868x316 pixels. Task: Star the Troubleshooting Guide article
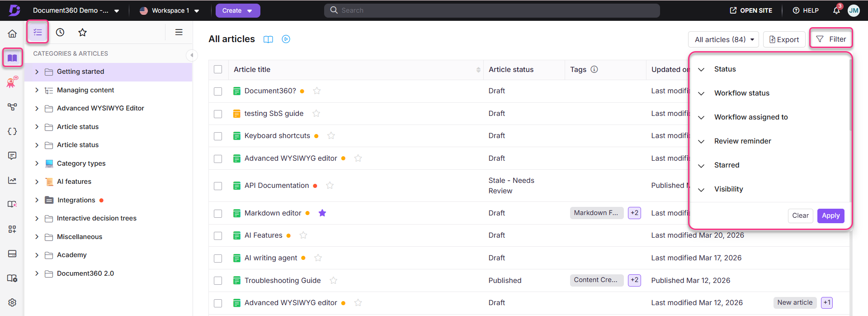[333, 280]
